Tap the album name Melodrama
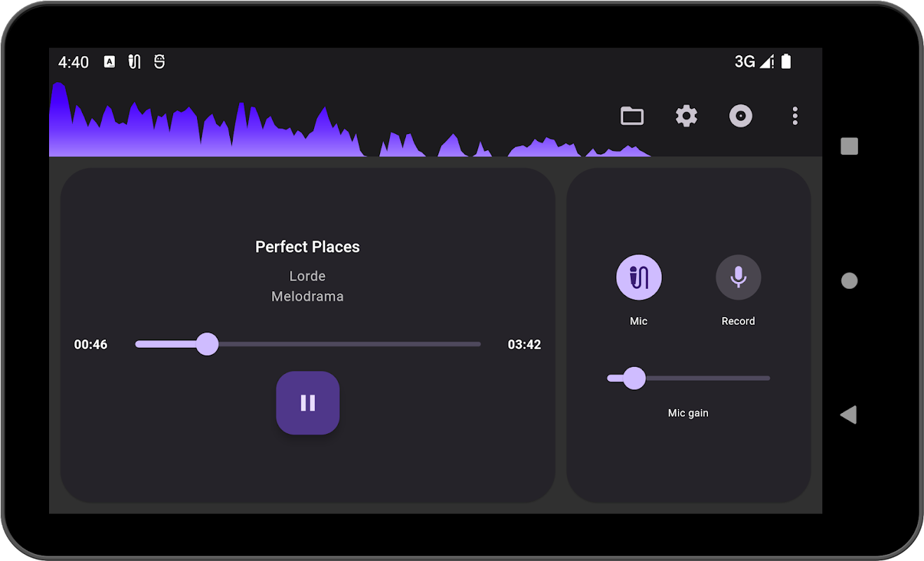Viewport: 924px width, 561px height. point(308,296)
